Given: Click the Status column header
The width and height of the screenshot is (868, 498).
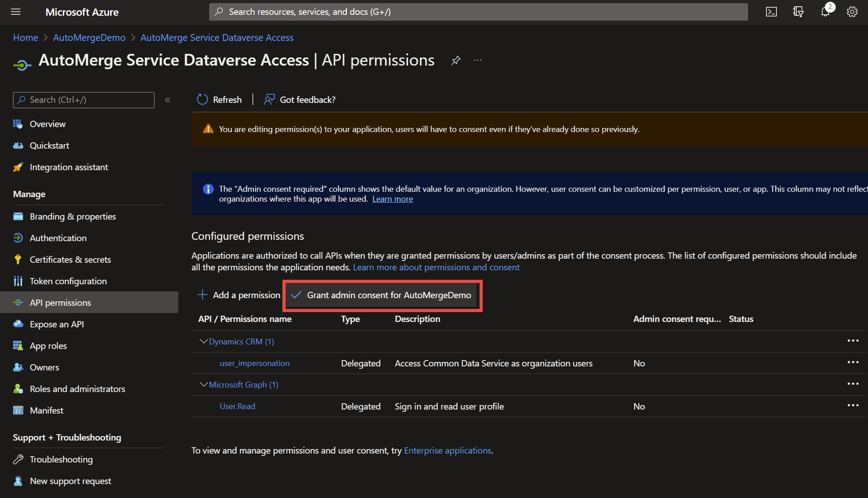Looking at the screenshot, I should coord(741,319).
